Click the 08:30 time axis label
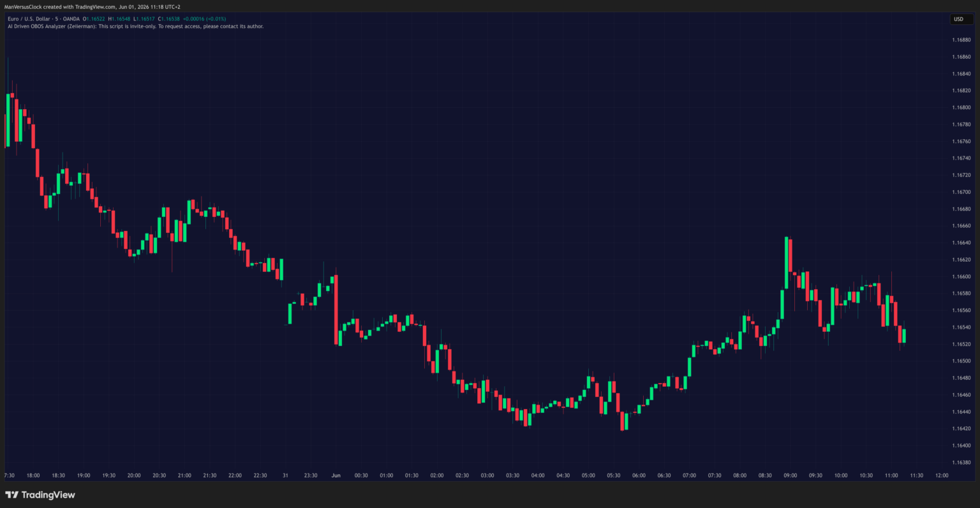 765,475
